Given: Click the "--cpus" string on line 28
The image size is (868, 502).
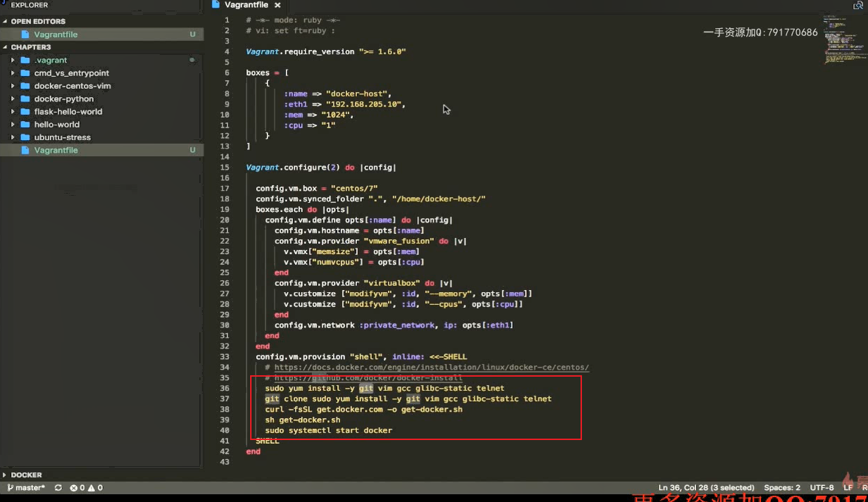Looking at the screenshot, I should [x=443, y=304].
